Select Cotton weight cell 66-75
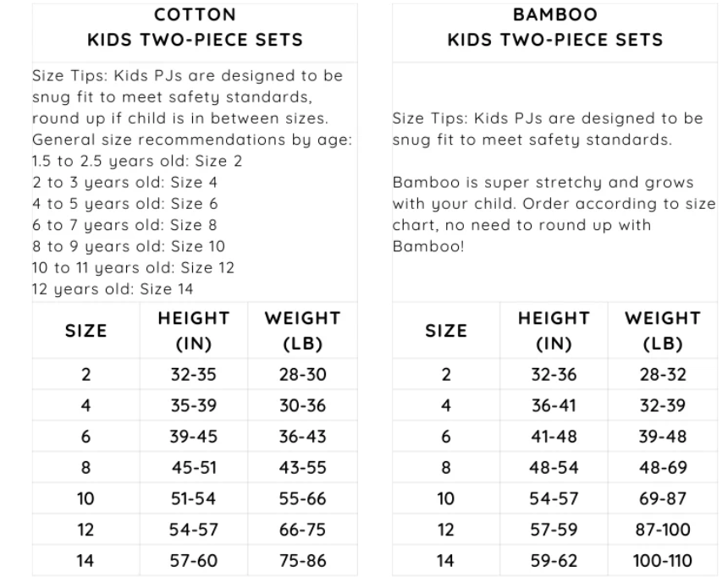 [302, 530]
